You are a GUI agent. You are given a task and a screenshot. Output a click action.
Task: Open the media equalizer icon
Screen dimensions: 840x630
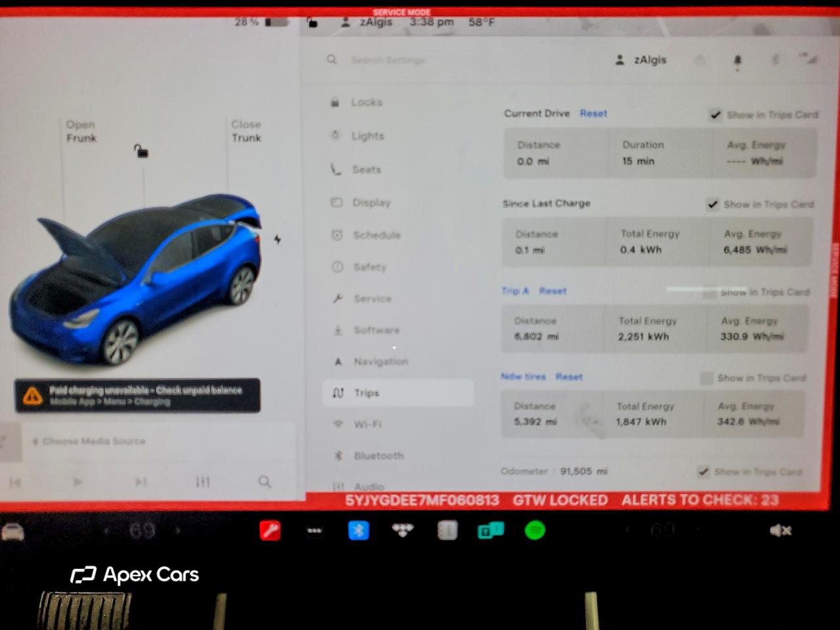pyautogui.click(x=203, y=482)
